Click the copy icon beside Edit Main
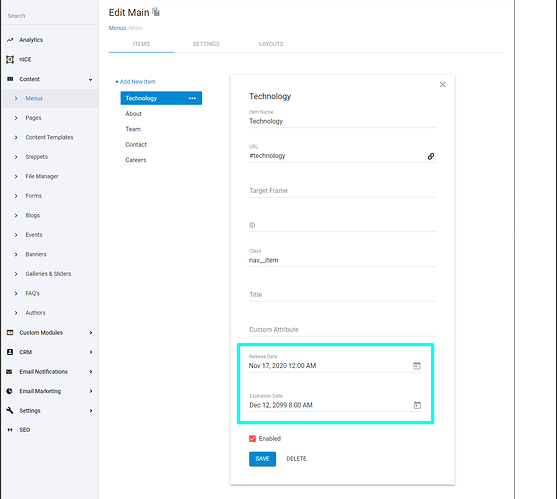This screenshot has height=499, width=557. 156,12
